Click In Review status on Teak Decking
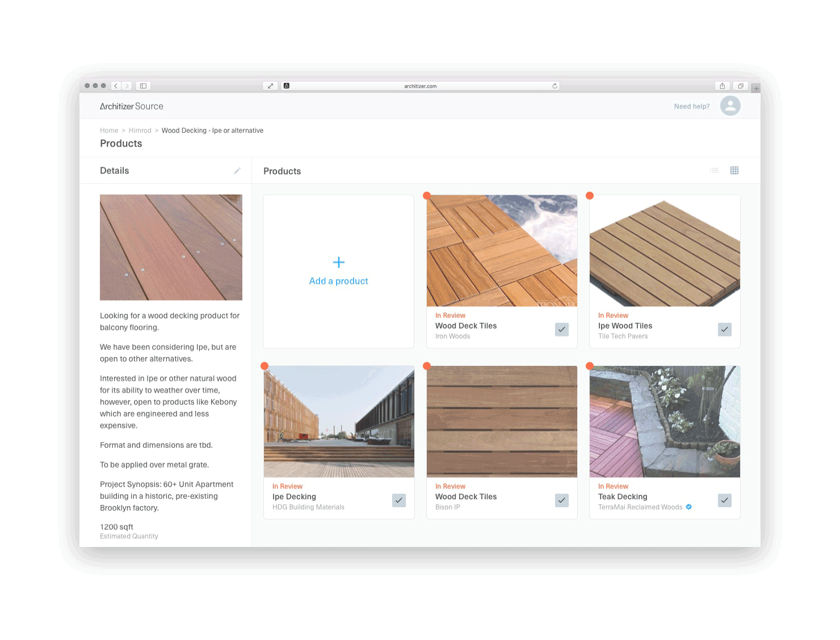This screenshot has height=640, width=840. click(613, 486)
